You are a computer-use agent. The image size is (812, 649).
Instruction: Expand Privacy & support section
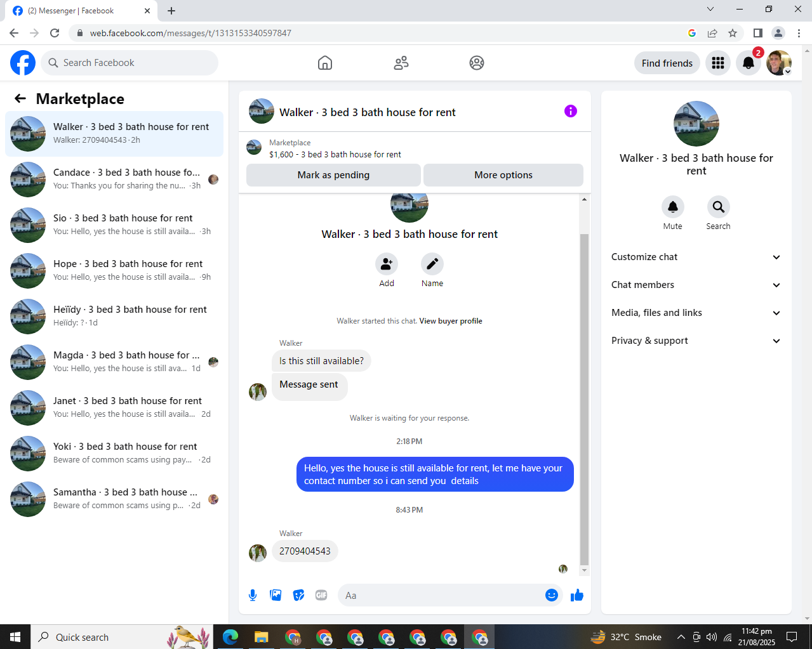696,341
